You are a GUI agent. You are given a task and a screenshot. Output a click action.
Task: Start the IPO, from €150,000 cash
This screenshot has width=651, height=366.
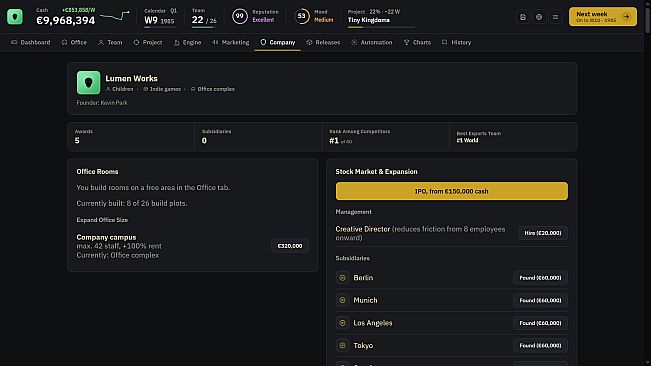click(x=452, y=191)
